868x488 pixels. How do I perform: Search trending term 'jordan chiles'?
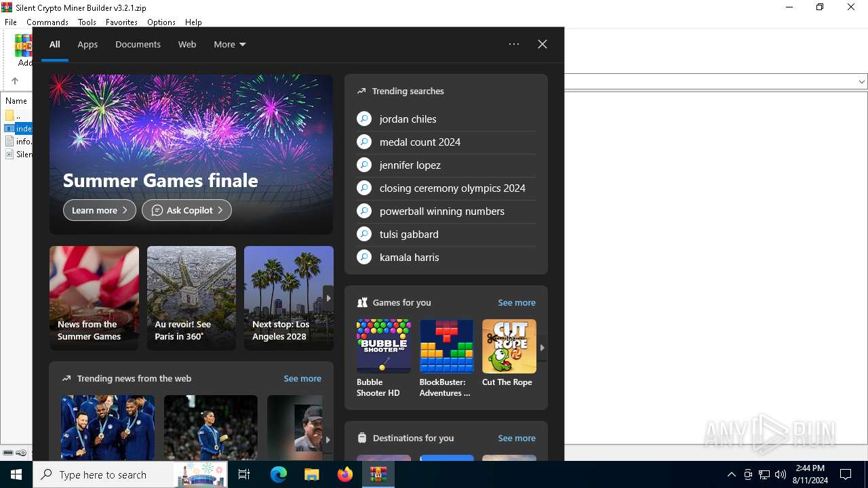pos(446,119)
